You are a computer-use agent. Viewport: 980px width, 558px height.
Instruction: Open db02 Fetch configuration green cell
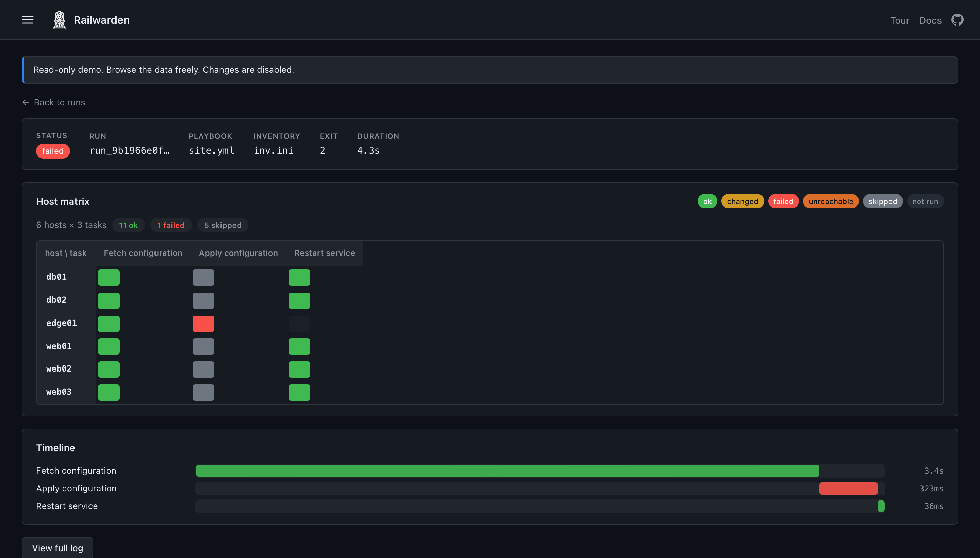(109, 300)
